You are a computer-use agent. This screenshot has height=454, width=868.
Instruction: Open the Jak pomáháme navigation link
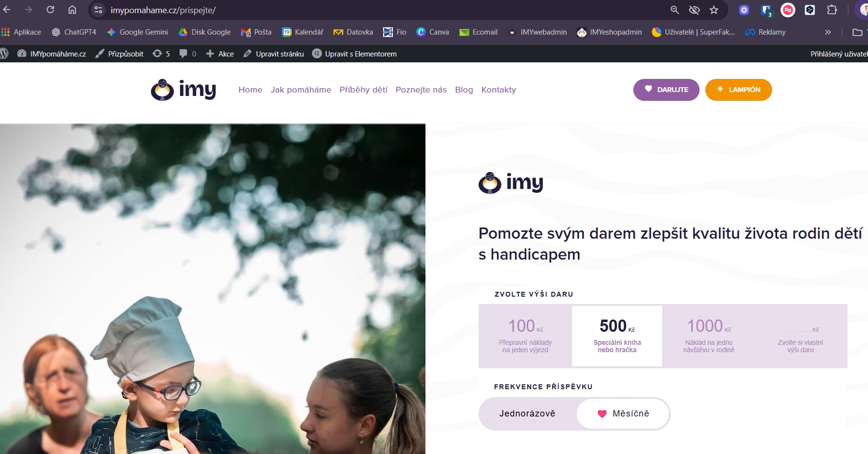[301, 90]
